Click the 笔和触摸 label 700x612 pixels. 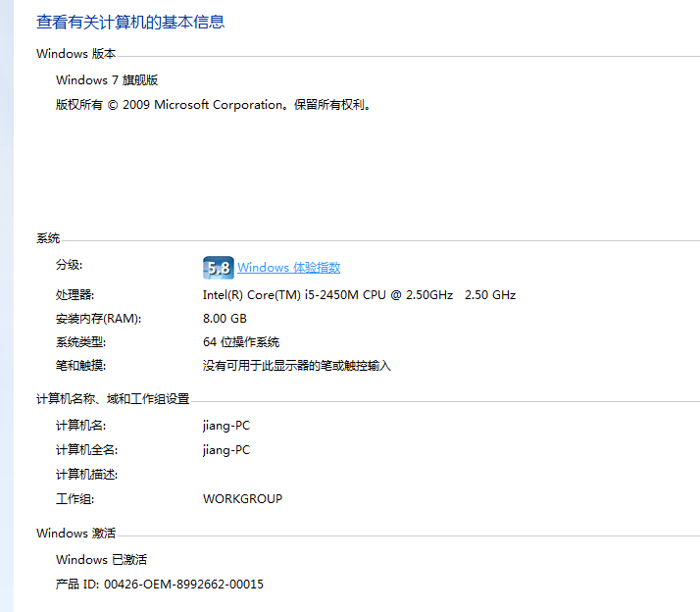pos(80,366)
